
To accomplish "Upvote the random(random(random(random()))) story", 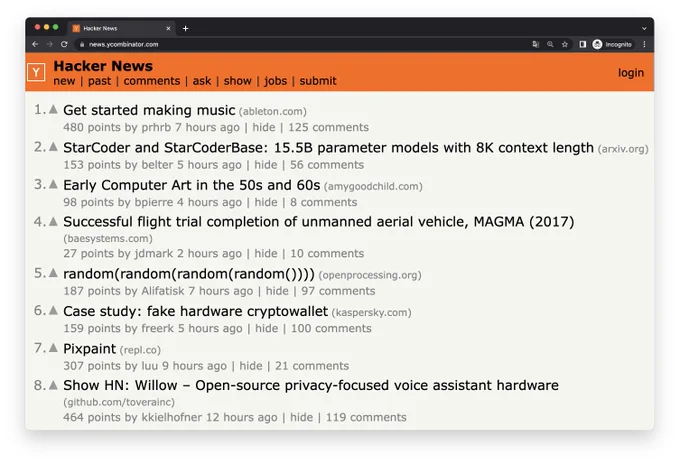I will 53,273.
